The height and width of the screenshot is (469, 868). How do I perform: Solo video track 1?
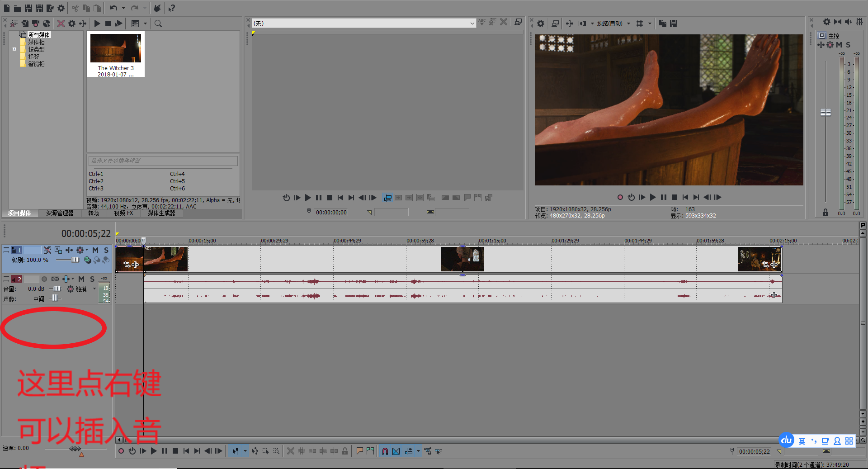106,250
